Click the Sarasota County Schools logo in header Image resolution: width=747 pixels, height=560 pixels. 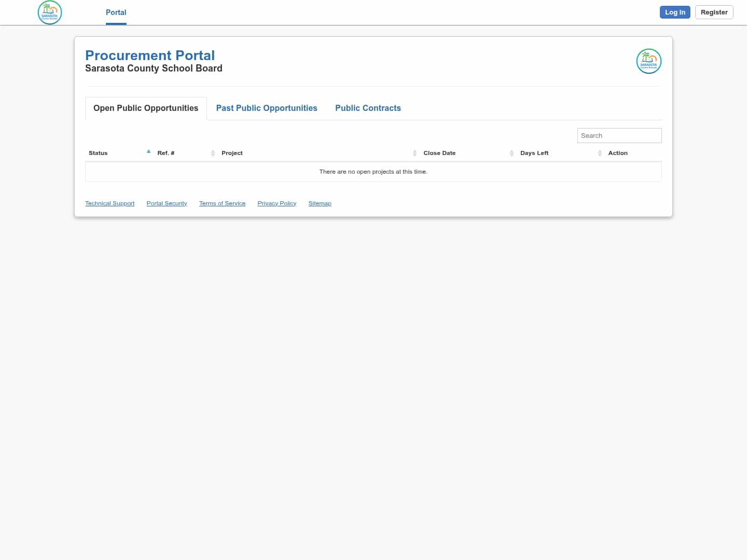coord(50,12)
